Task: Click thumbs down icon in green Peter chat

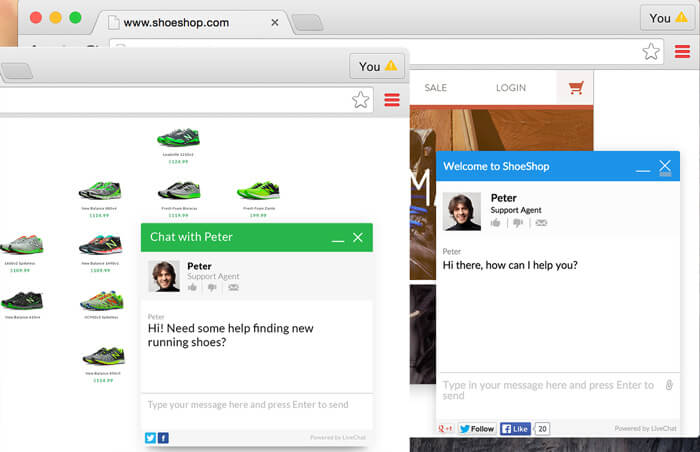Action: (x=212, y=288)
